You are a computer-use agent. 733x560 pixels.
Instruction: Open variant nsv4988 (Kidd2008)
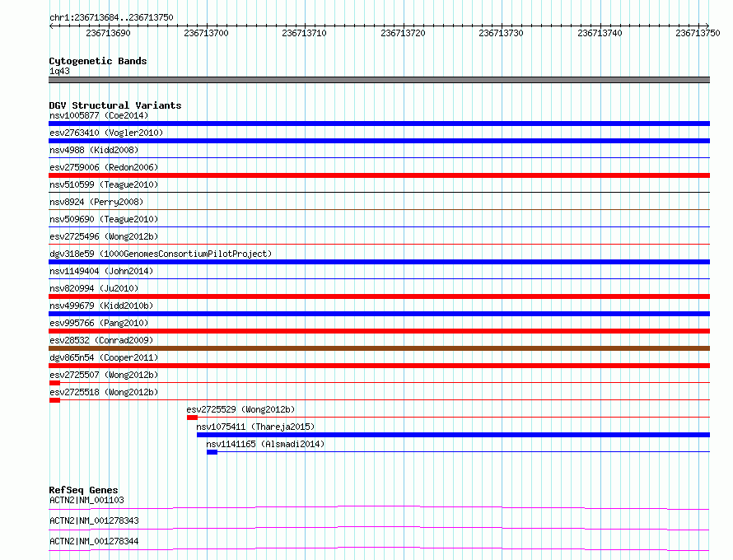94,150
